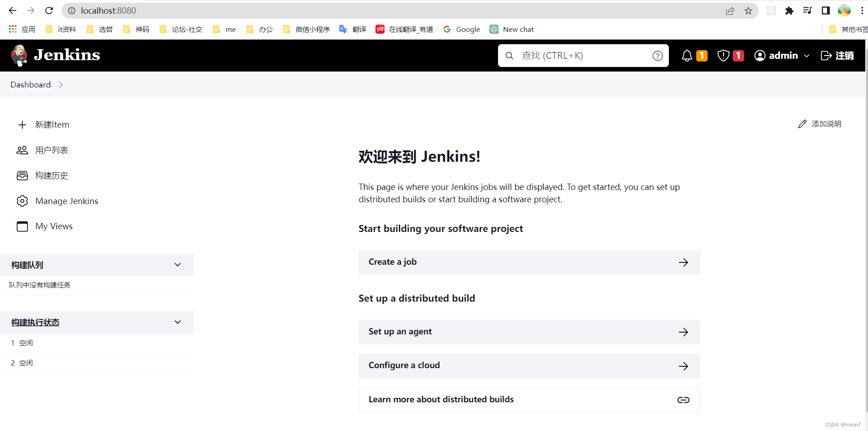Go back with the browser back arrow
Image resolution: width=868 pixels, height=431 pixels.
point(12,10)
